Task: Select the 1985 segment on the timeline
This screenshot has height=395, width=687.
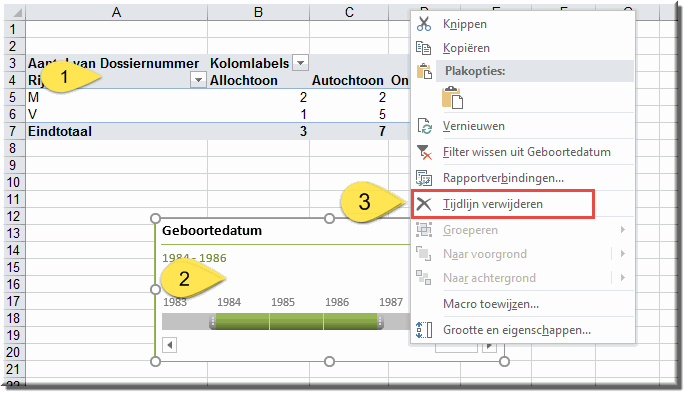Action: 297,321
